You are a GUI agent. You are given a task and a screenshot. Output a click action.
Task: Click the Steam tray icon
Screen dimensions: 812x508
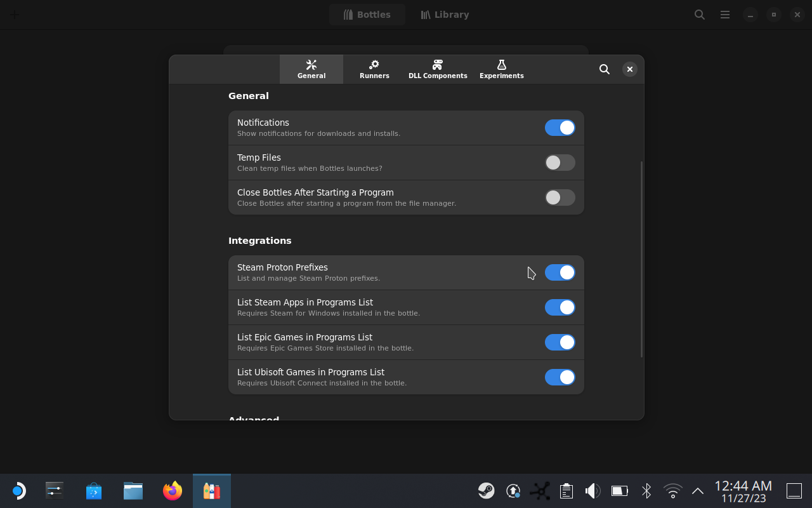click(487, 491)
